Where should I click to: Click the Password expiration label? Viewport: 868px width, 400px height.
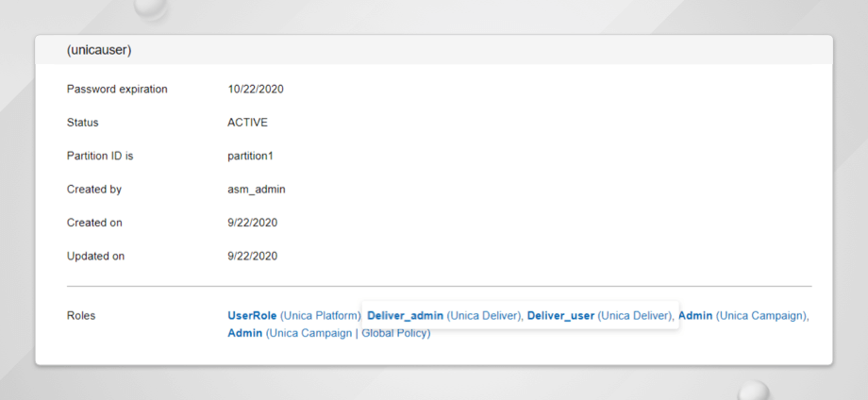click(x=117, y=90)
